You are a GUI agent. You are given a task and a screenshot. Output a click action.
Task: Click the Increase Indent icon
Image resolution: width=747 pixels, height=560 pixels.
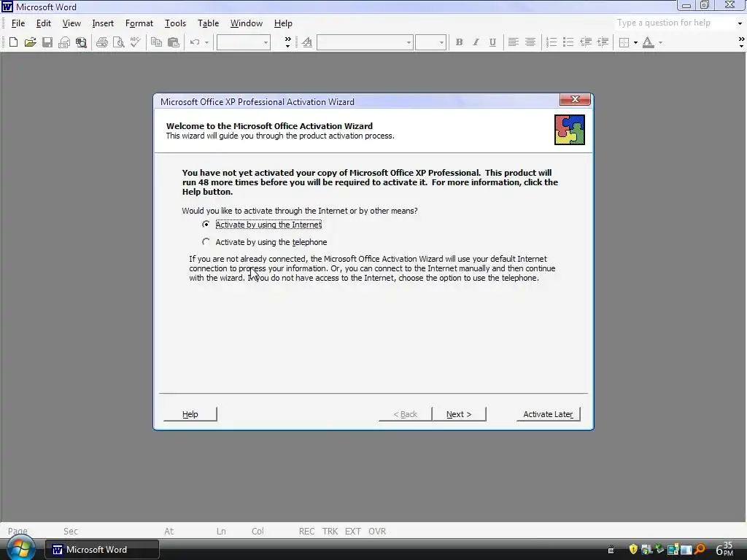click(603, 42)
